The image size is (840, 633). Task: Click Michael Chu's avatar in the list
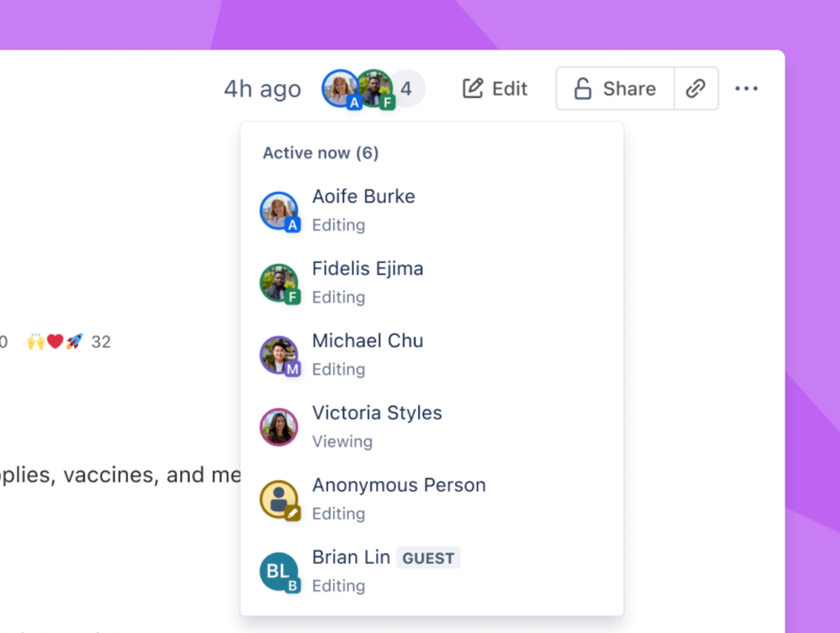(x=279, y=356)
